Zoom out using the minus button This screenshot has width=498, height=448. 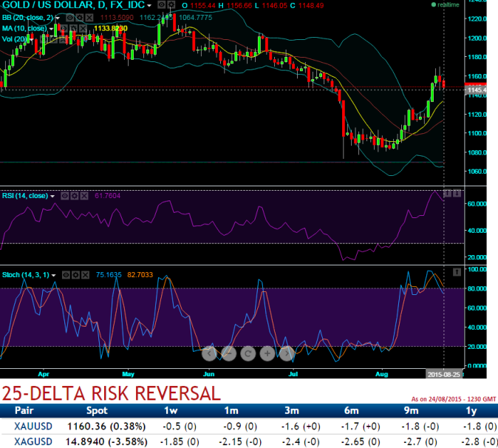pyautogui.click(x=228, y=353)
